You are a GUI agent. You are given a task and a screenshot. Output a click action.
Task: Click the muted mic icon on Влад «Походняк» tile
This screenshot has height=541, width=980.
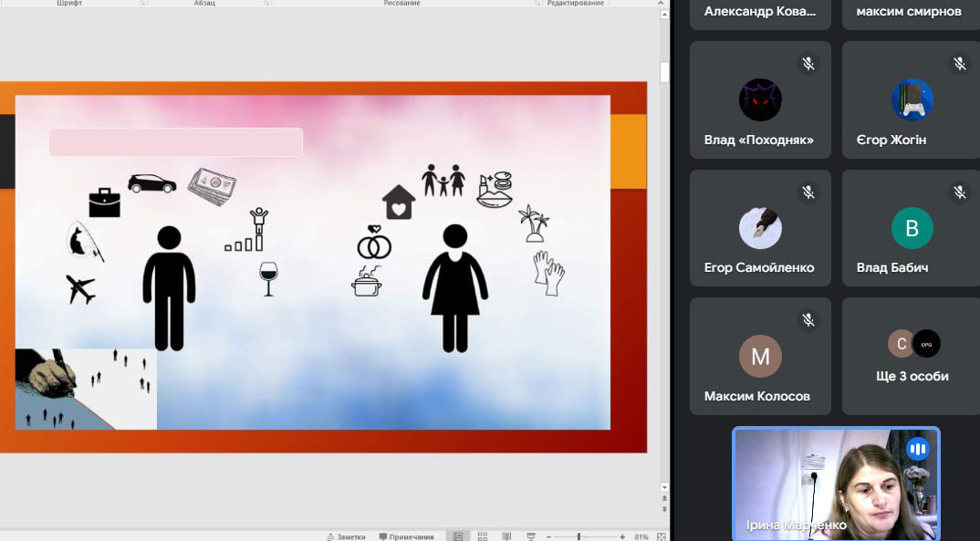click(x=808, y=64)
